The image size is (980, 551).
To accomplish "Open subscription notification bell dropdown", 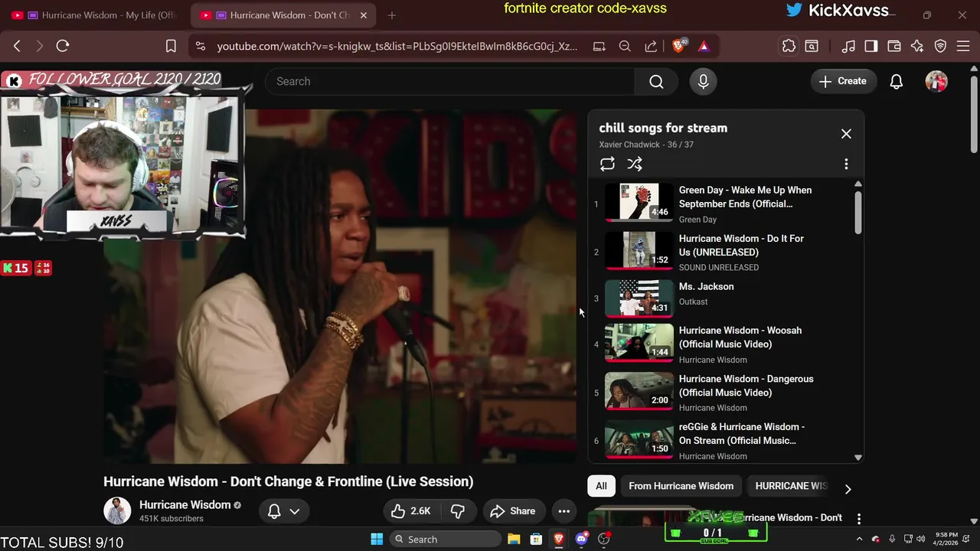I will tap(284, 511).
